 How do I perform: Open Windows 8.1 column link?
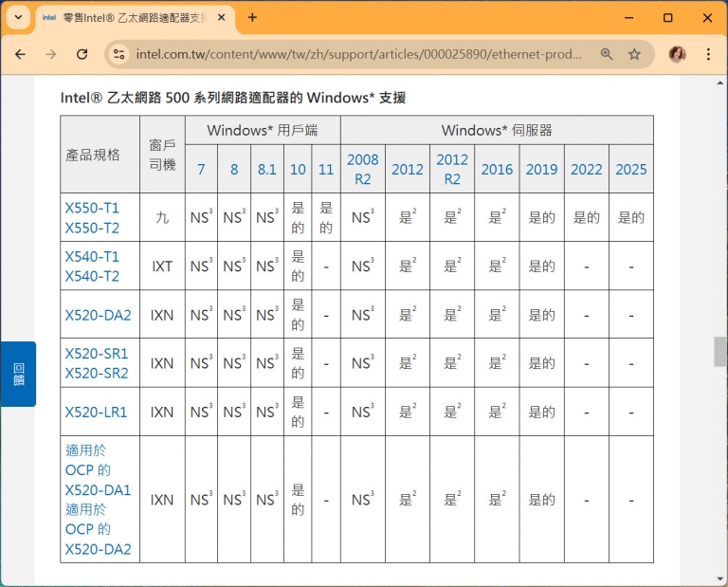267,169
